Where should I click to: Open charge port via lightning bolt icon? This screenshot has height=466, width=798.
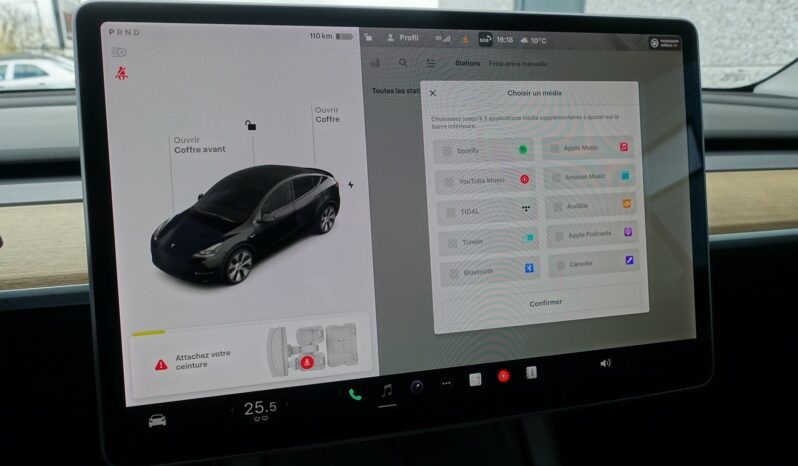(x=351, y=184)
